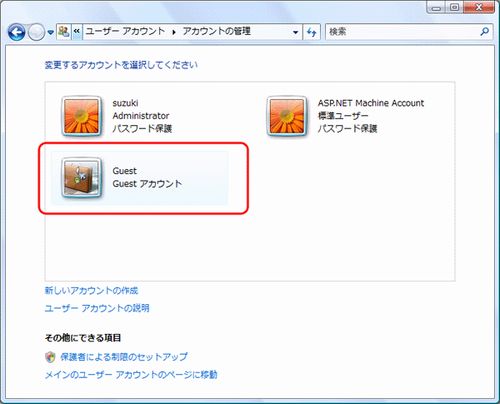The image size is (500, 404).
Task: Select the Guest account suitcase picture
Action: pyautogui.click(x=81, y=177)
